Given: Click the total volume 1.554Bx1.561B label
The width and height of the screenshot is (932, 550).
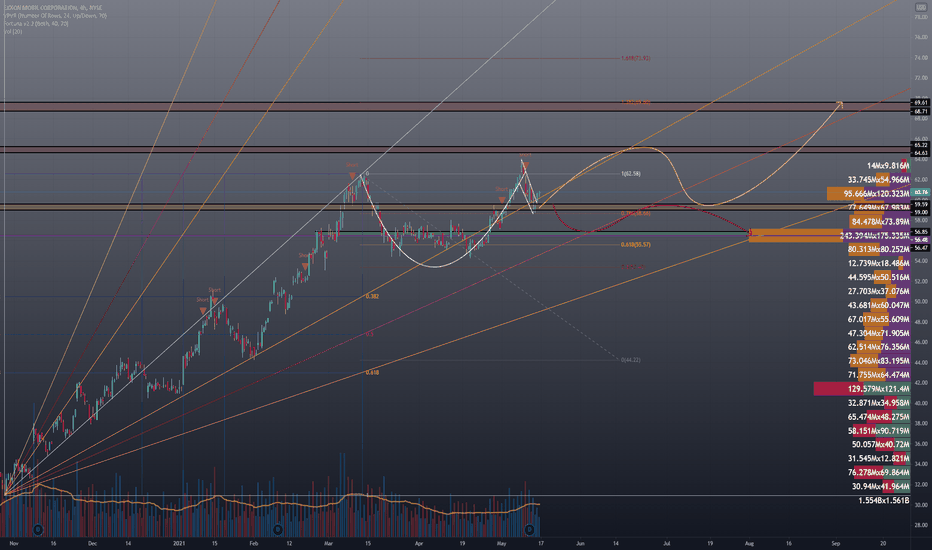Looking at the screenshot, I should (884, 501).
